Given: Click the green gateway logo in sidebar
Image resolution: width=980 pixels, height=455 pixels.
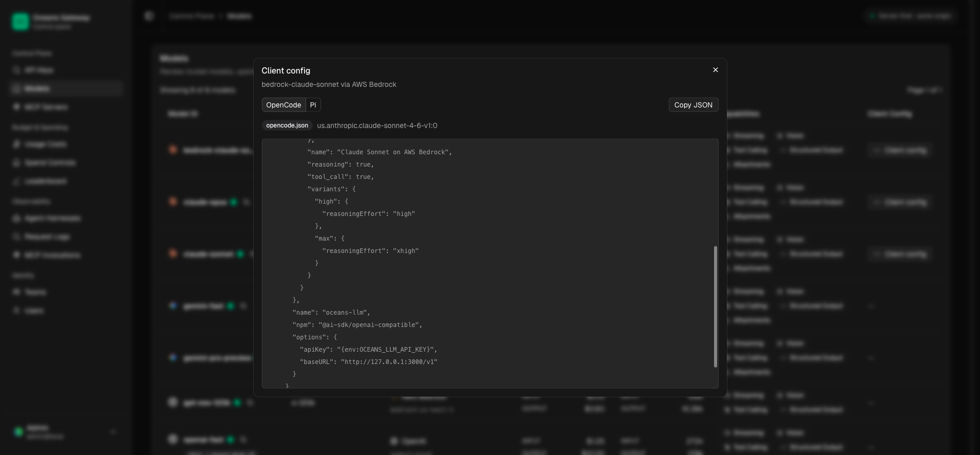Looking at the screenshot, I should point(20,22).
